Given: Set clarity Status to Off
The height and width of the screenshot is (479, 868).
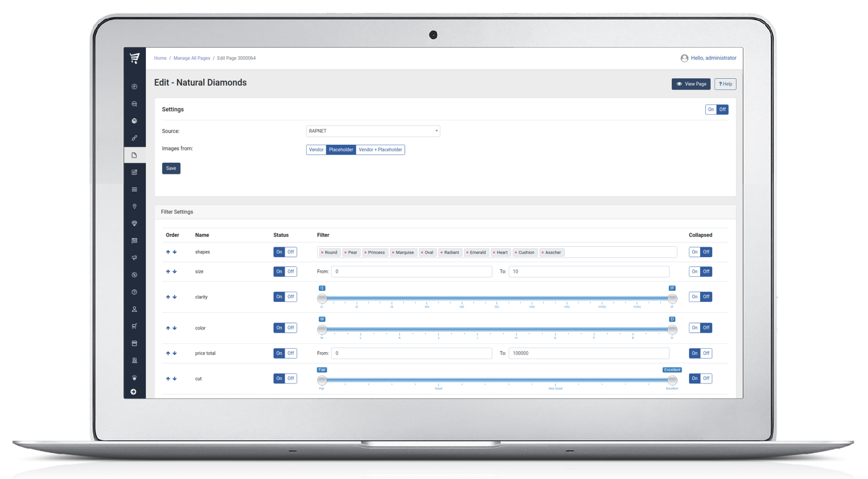Looking at the screenshot, I should pyautogui.click(x=291, y=297).
